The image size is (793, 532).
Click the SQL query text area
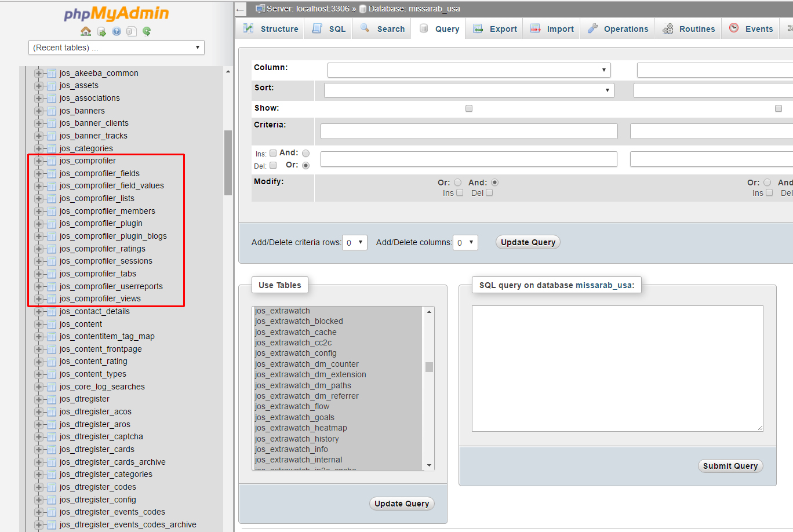pyautogui.click(x=617, y=369)
